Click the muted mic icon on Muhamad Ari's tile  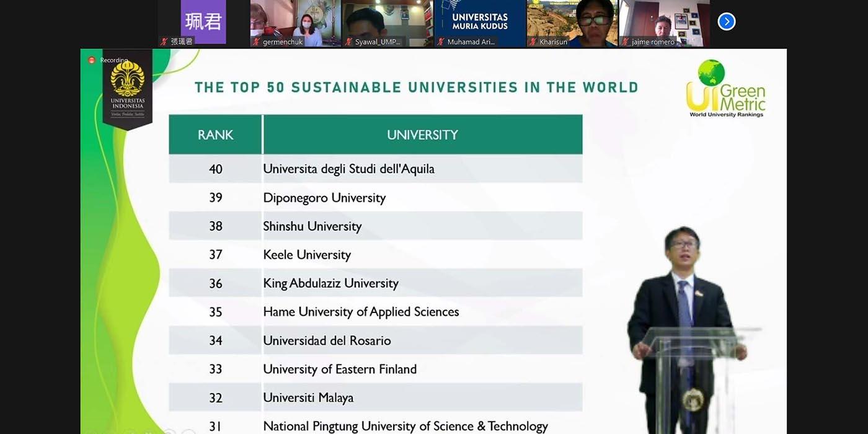[x=440, y=41]
